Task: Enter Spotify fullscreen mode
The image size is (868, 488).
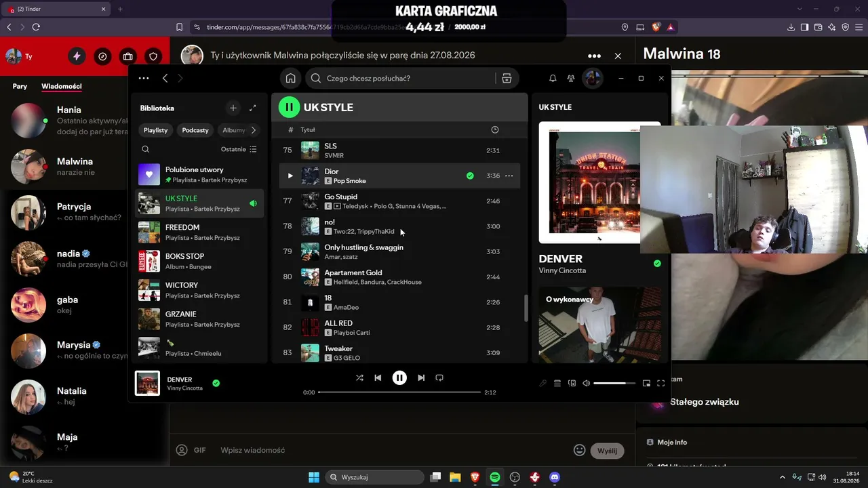Action: pyautogui.click(x=661, y=383)
